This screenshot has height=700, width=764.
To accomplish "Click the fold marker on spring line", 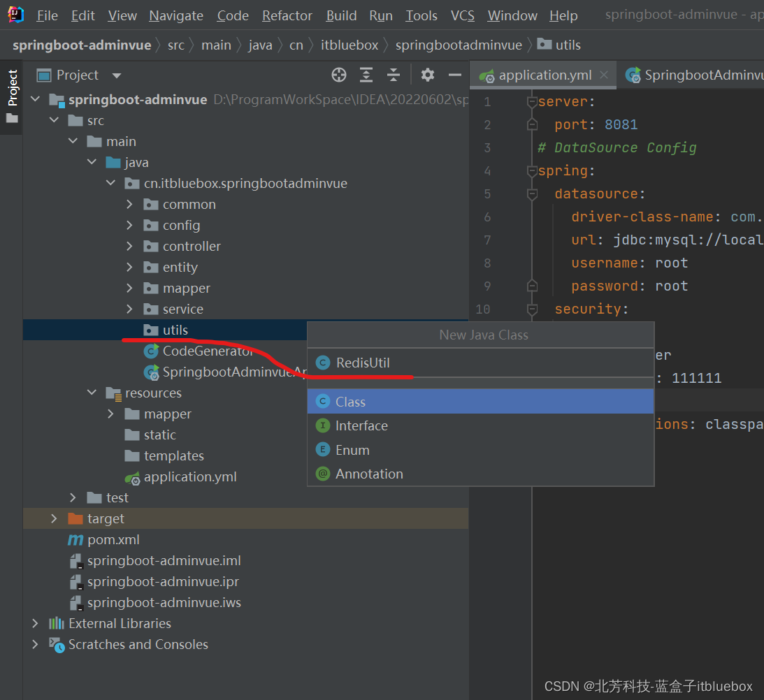I will point(532,171).
